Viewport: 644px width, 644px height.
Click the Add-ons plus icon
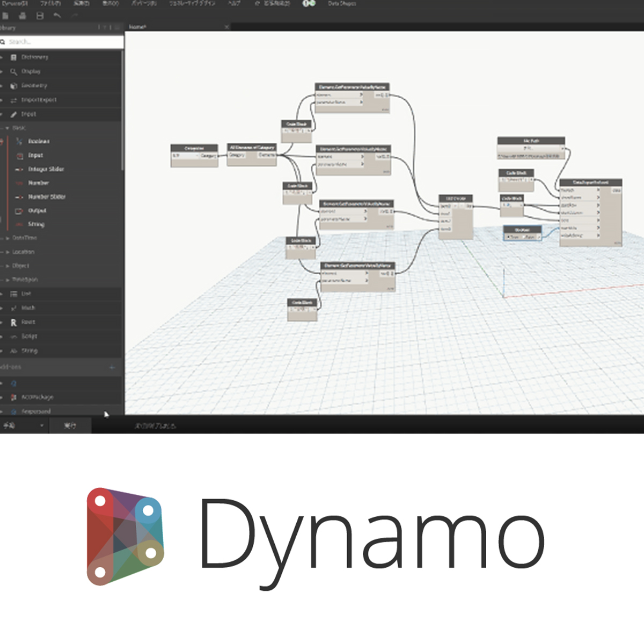112,368
